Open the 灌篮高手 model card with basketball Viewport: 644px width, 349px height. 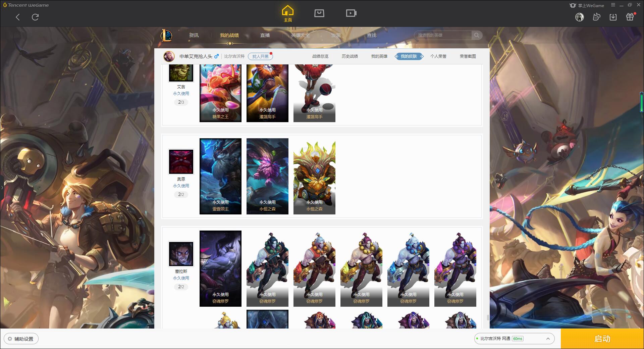314,93
